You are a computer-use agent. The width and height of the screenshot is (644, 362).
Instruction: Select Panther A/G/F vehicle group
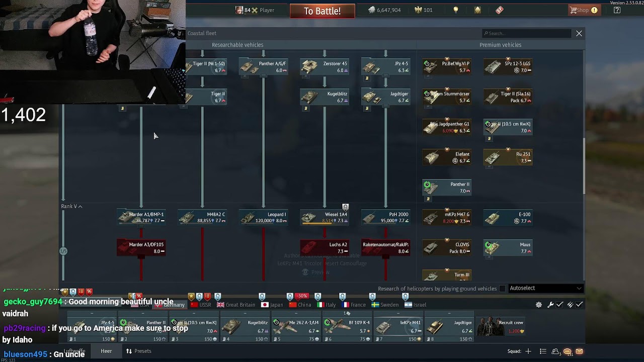click(263, 67)
